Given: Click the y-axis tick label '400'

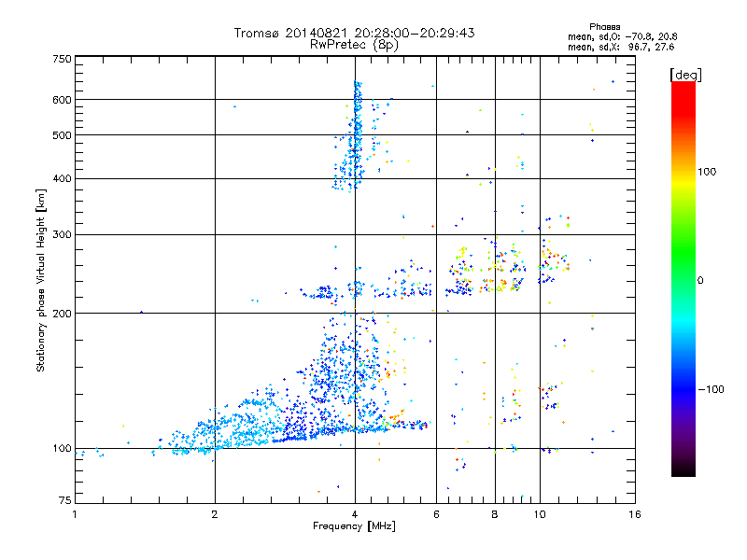Looking at the screenshot, I should tap(63, 178).
